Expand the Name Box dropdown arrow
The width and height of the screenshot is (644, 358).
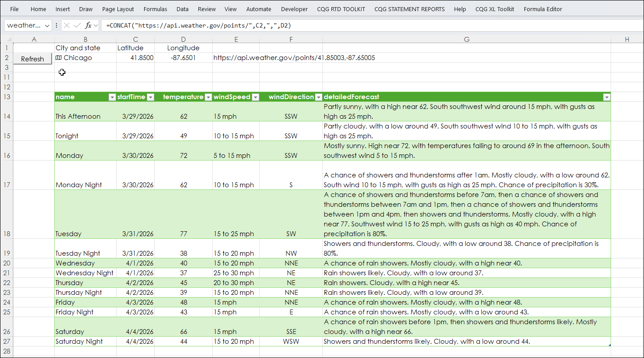[47, 26]
